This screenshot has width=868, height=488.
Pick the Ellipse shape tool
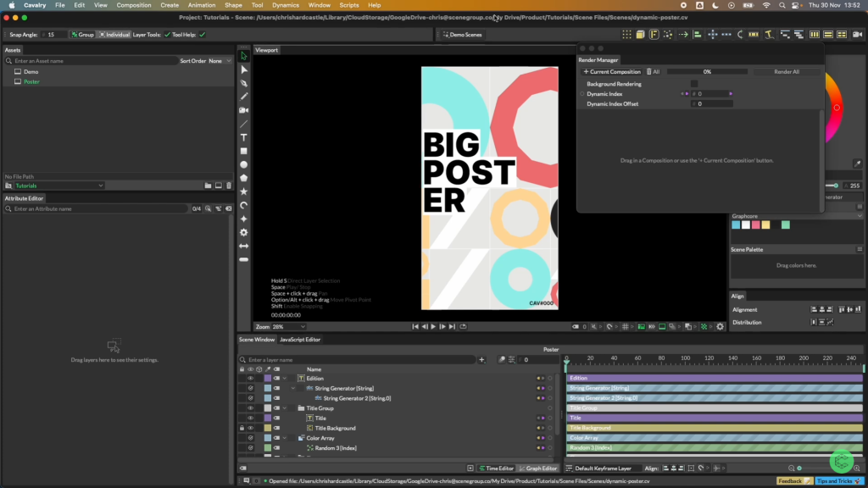pos(244,164)
